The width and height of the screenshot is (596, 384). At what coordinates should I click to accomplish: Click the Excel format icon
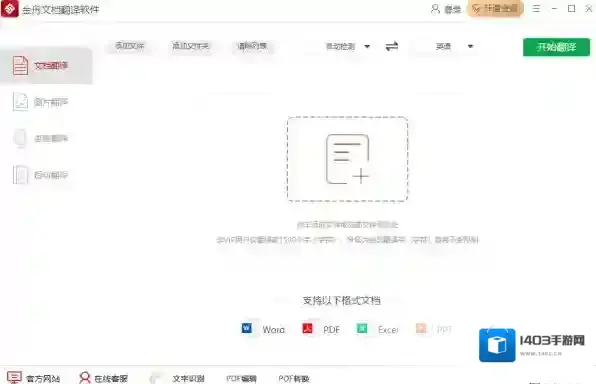click(x=362, y=328)
